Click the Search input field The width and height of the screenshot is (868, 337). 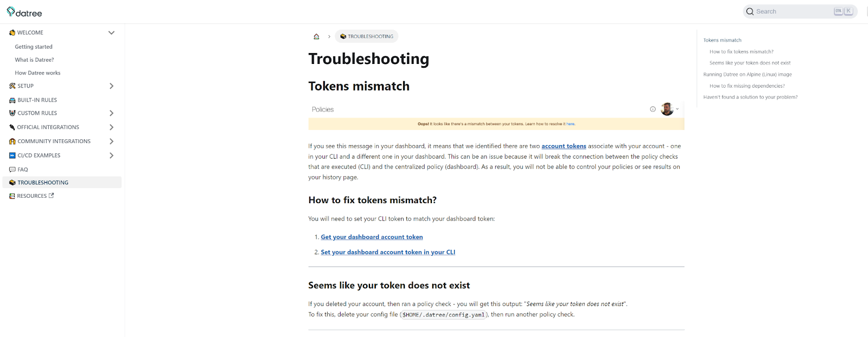click(800, 11)
